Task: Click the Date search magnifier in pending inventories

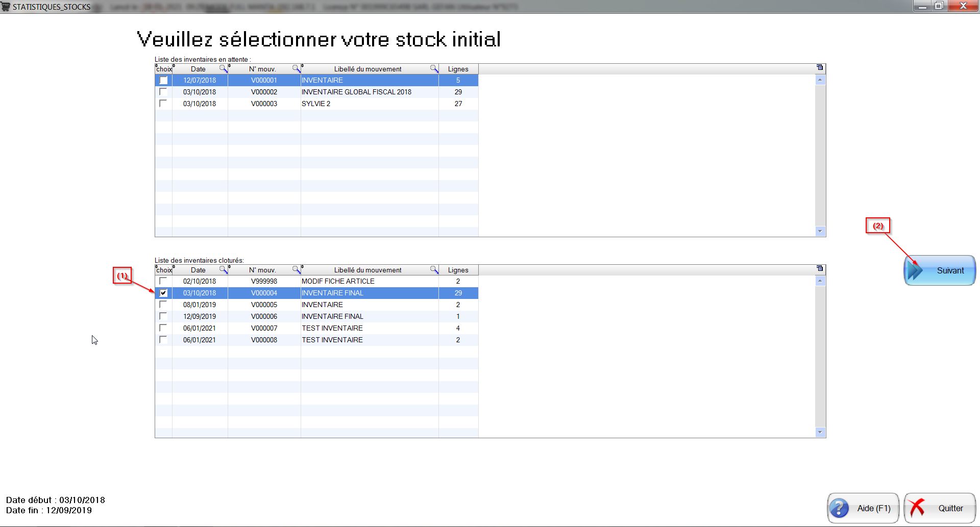Action: pos(223,68)
